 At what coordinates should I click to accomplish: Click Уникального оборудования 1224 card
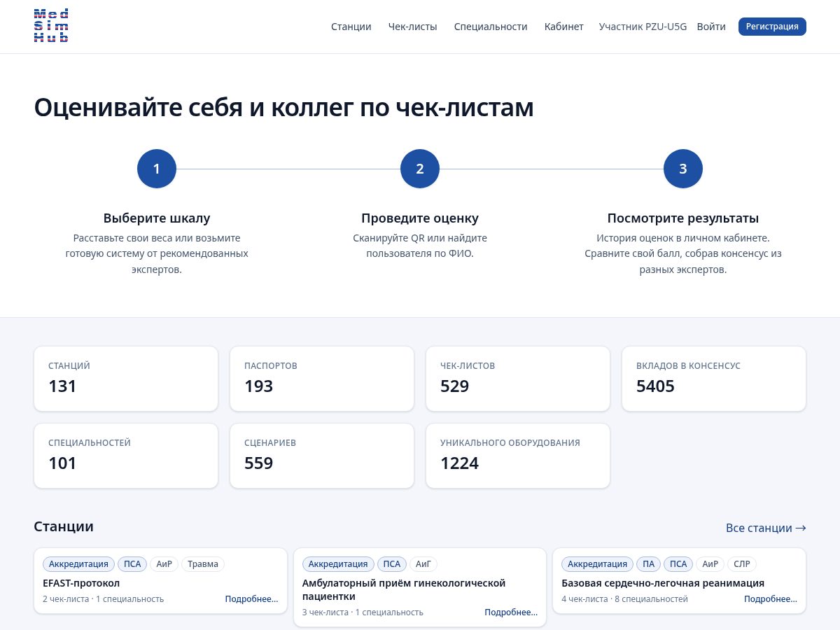[x=518, y=456]
